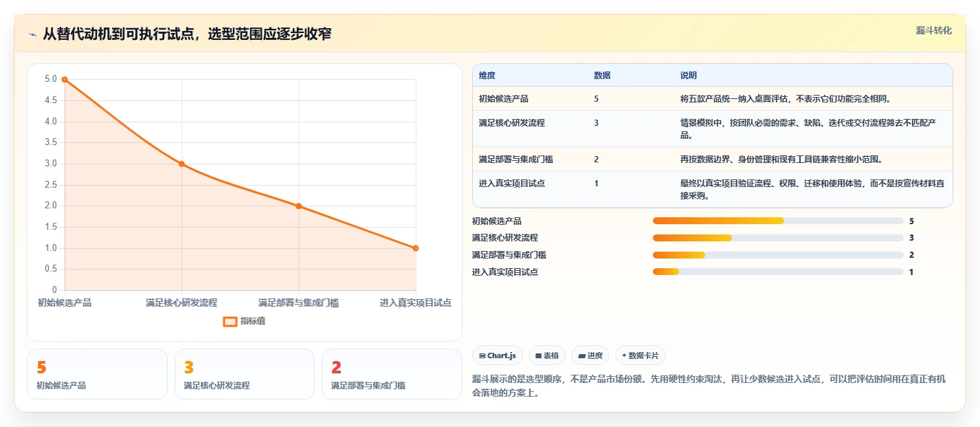Click the 漏斗转化 label at top right
980x427 pixels.
pyautogui.click(x=934, y=30)
